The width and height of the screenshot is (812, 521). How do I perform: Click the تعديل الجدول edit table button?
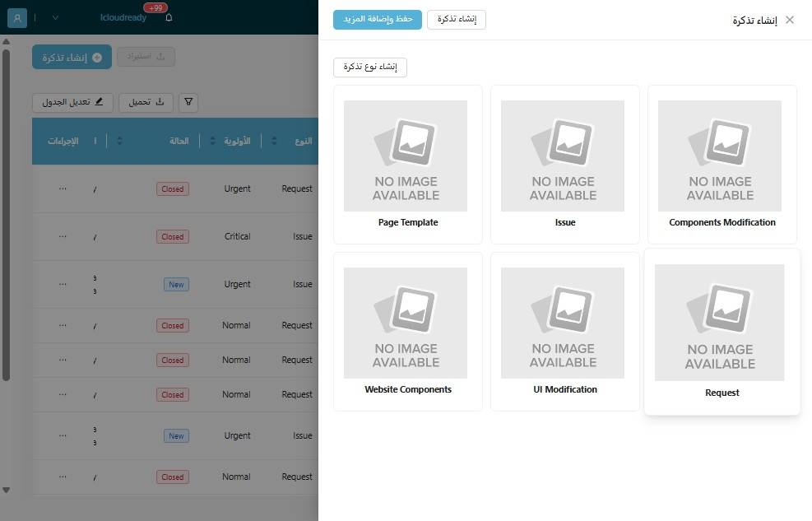point(72,102)
